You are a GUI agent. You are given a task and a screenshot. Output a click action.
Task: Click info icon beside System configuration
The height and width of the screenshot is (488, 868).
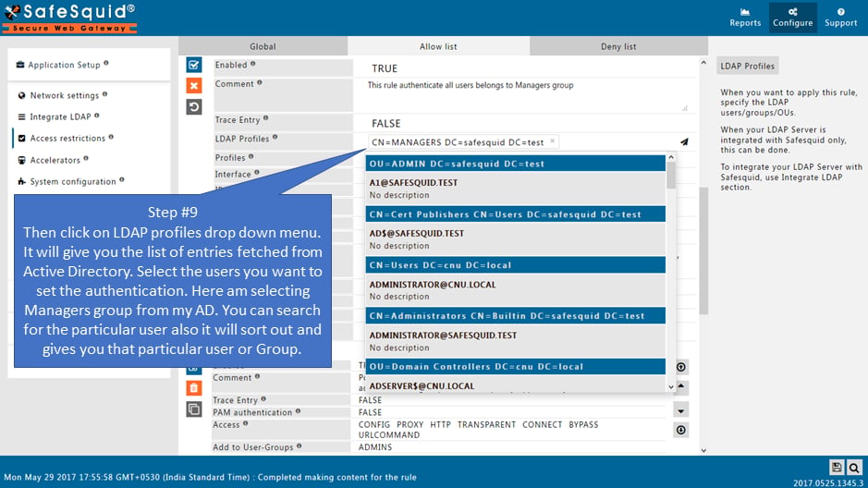coord(122,180)
